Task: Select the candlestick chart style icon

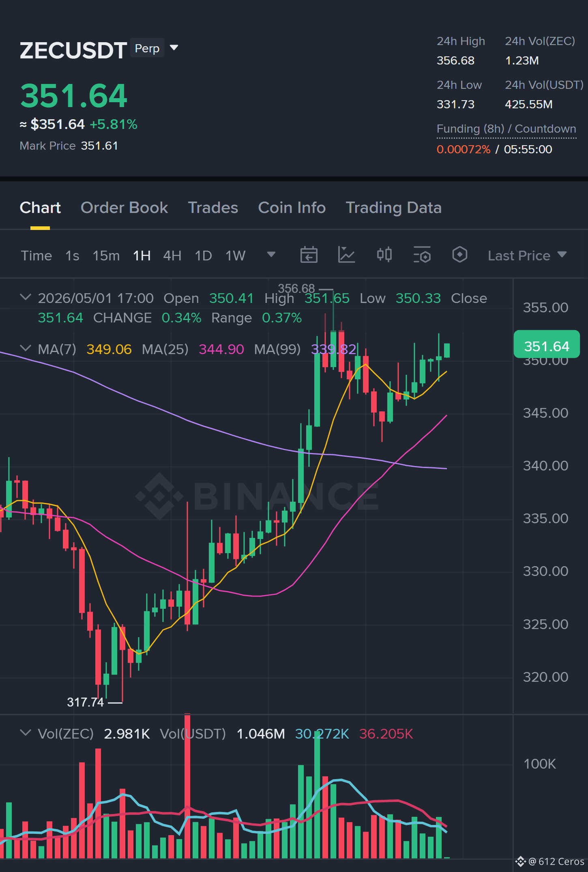Action: (x=384, y=255)
